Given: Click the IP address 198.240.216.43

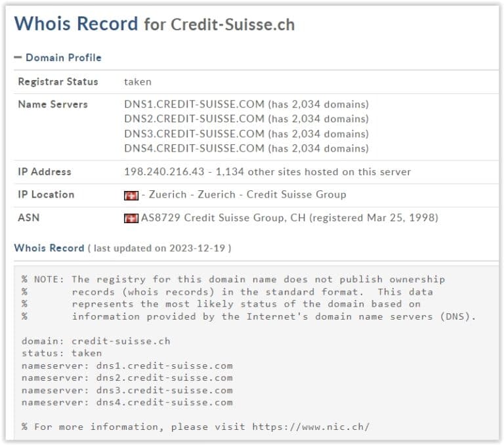Looking at the screenshot, I should [159, 172].
